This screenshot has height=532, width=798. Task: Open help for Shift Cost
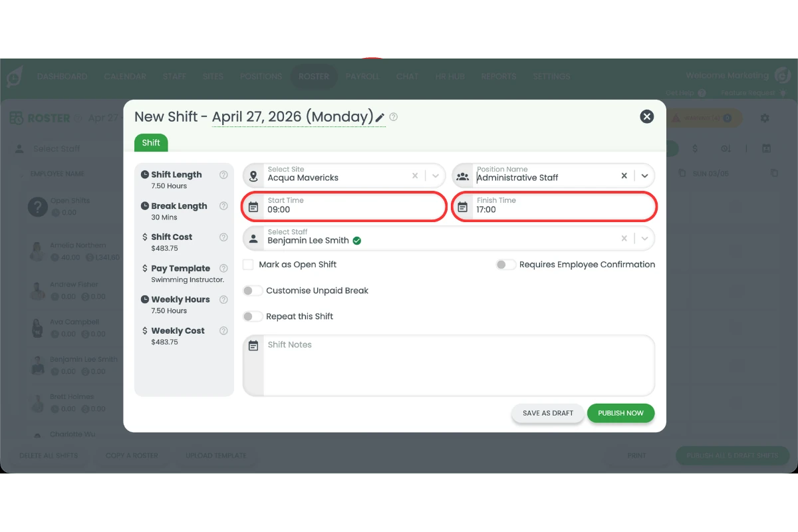click(223, 237)
